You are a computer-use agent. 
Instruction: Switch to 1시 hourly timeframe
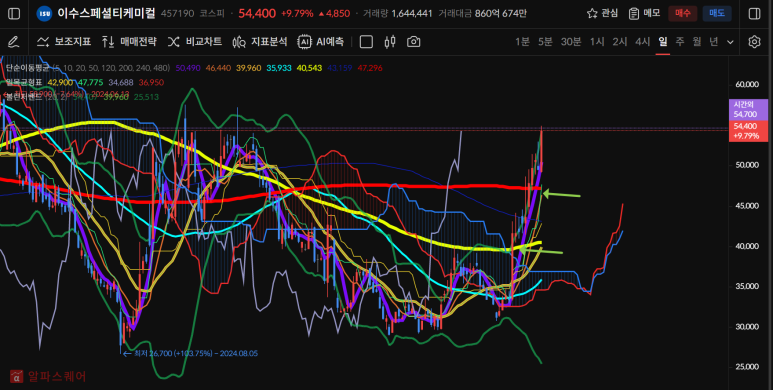(x=597, y=42)
